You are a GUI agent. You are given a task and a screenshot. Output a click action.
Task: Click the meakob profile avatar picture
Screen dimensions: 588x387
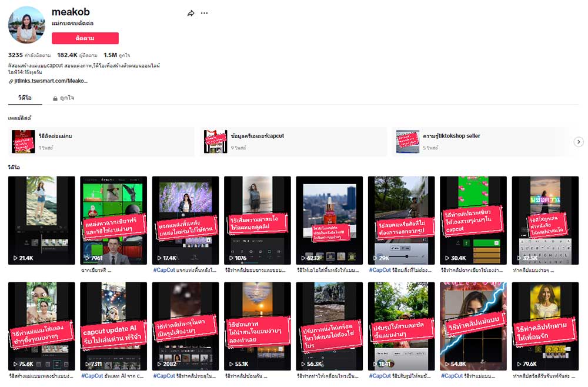pyautogui.click(x=26, y=25)
